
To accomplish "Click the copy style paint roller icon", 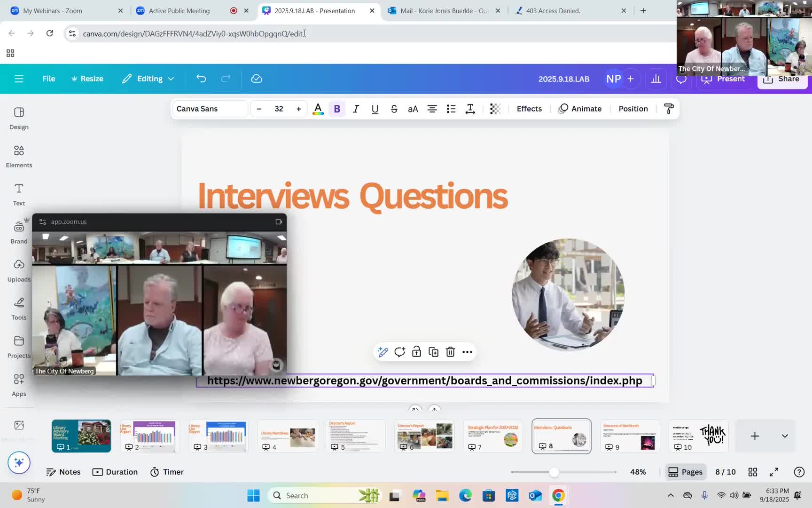I will pyautogui.click(x=669, y=109).
